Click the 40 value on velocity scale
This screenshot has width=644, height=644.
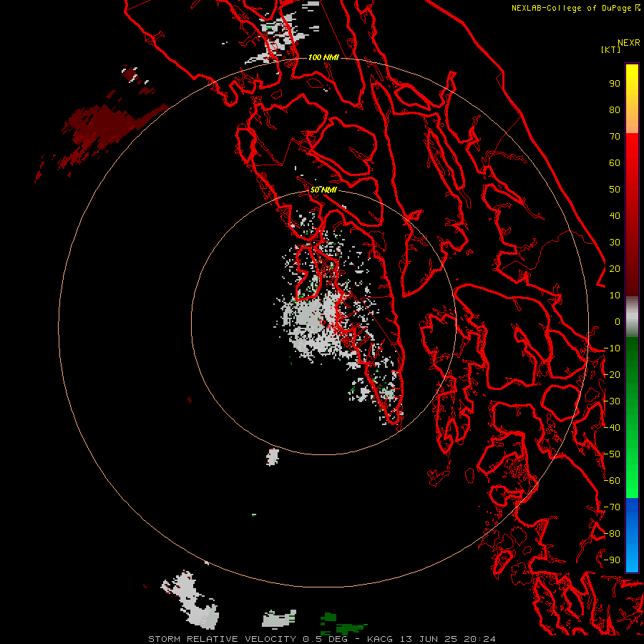click(x=615, y=215)
